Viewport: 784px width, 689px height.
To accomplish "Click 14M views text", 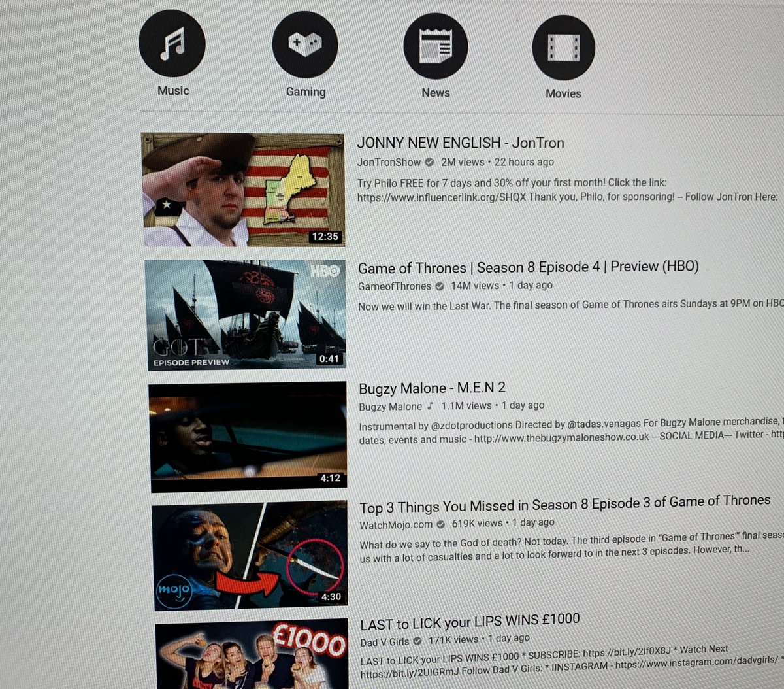I will (475, 286).
